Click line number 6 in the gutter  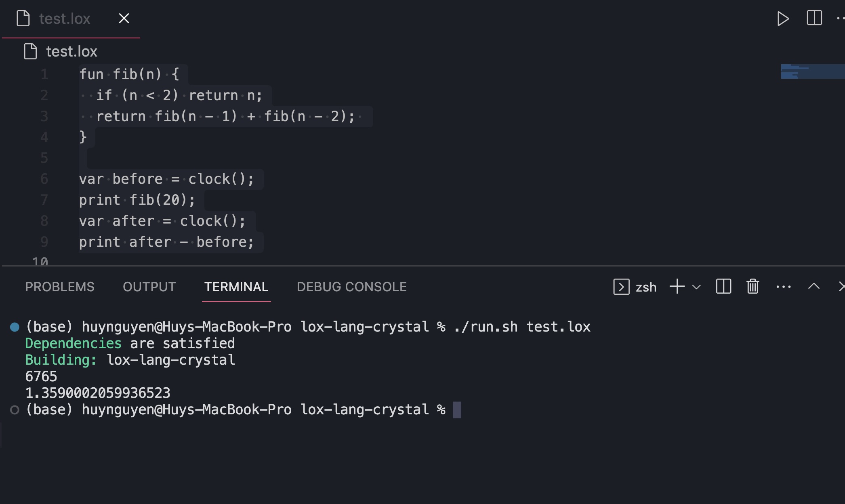[x=44, y=179]
